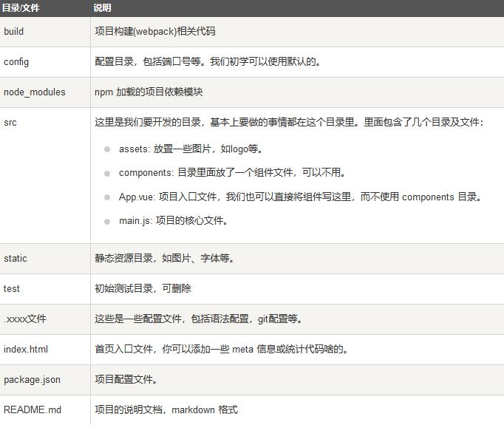Click the package.json file name
The image size is (504, 425).
click(x=32, y=380)
